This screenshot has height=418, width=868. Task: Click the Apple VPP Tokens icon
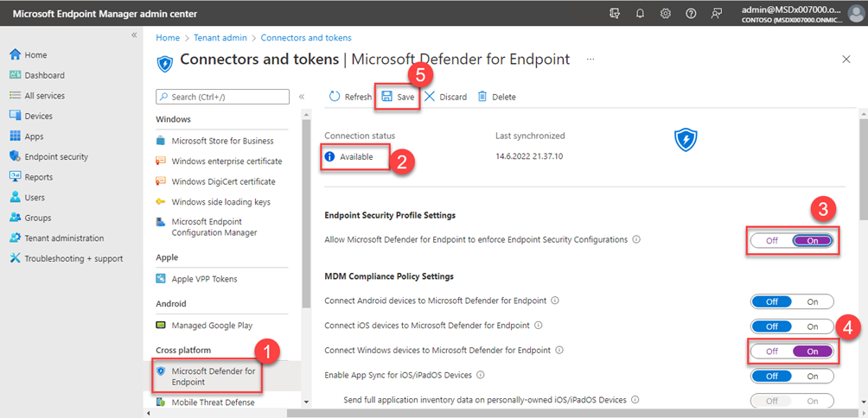point(161,279)
